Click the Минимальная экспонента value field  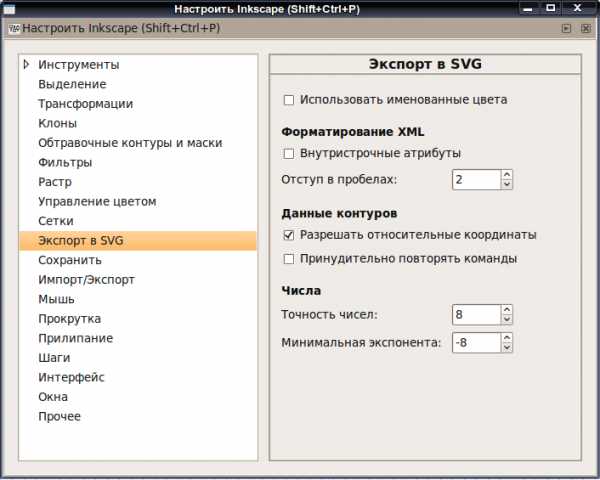coord(476,342)
